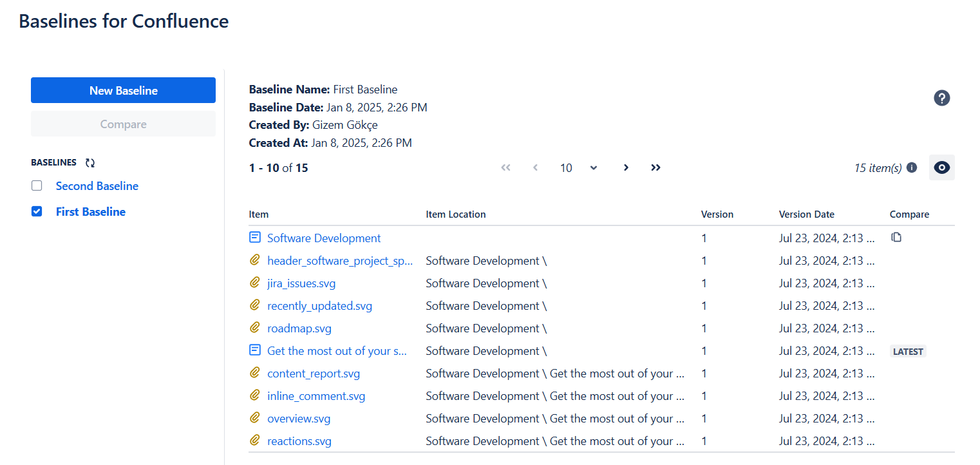Image resolution: width=980 pixels, height=465 pixels.
Task: Click the page icon beside Software Development
Action: (254, 237)
